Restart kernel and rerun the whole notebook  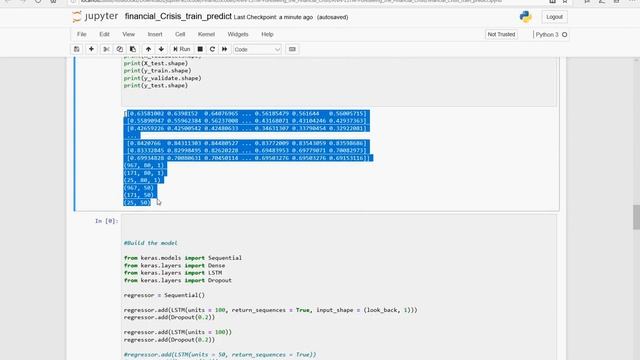[x=224, y=49]
